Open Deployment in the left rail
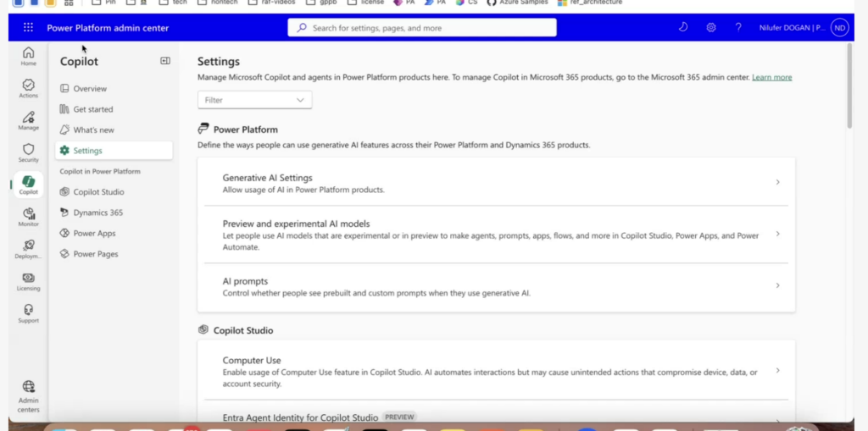 (x=28, y=249)
